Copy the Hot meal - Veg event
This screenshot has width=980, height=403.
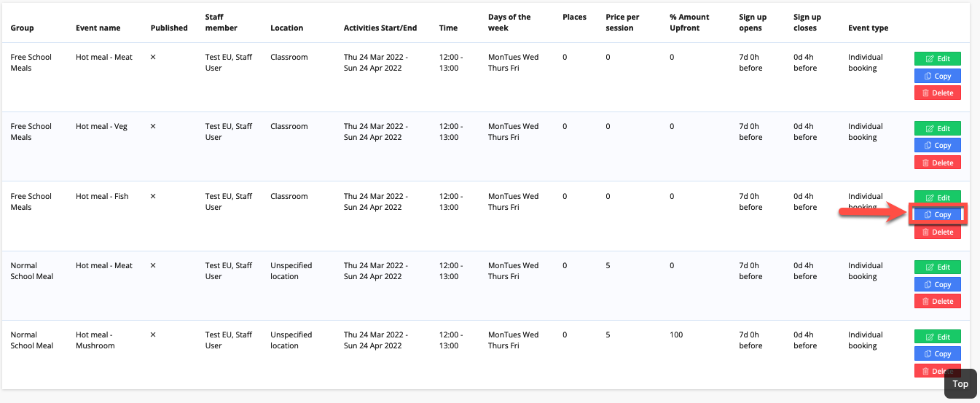[x=938, y=146]
